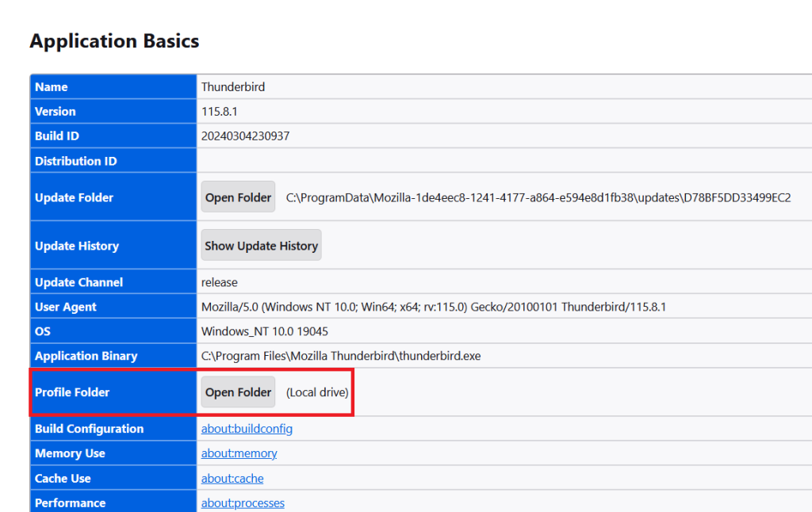Click Show Update History
The height and width of the screenshot is (512, 812).
click(261, 245)
